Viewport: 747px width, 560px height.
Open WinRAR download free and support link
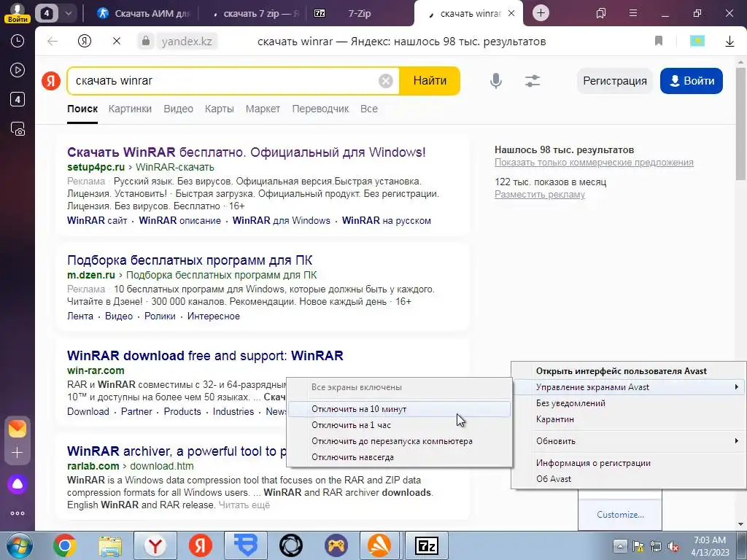pyautogui.click(x=205, y=356)
